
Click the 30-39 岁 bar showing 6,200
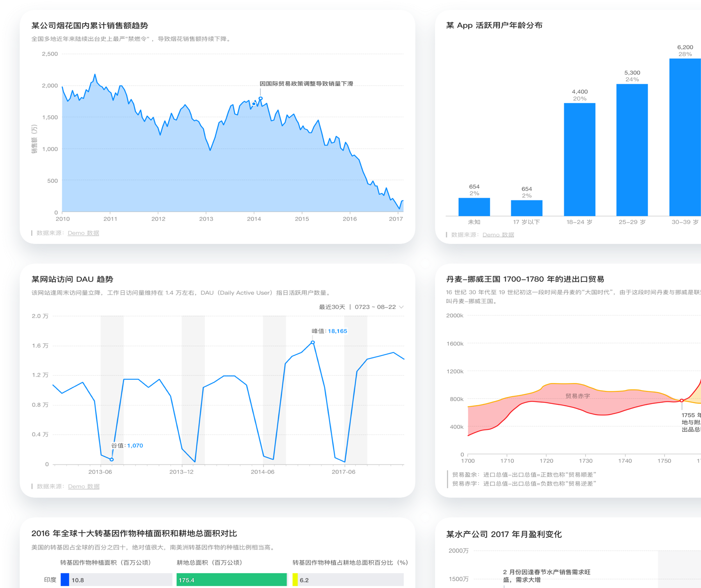click(x=685, y=137)
